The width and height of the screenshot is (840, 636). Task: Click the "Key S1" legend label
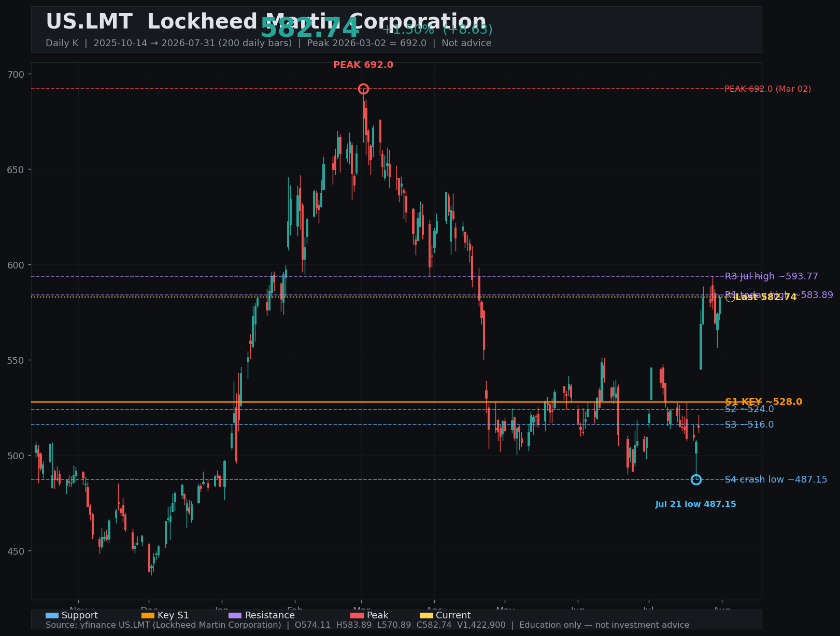173,616
